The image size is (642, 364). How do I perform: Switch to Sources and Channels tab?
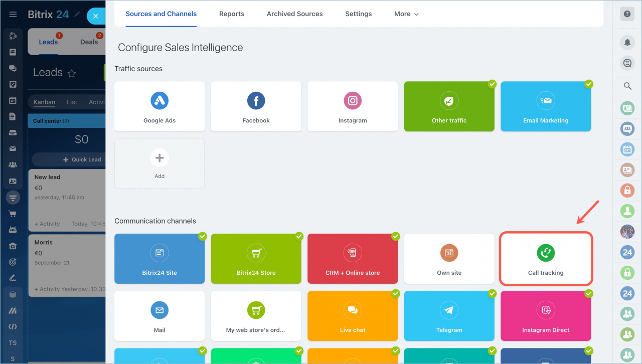click(161, 14)
